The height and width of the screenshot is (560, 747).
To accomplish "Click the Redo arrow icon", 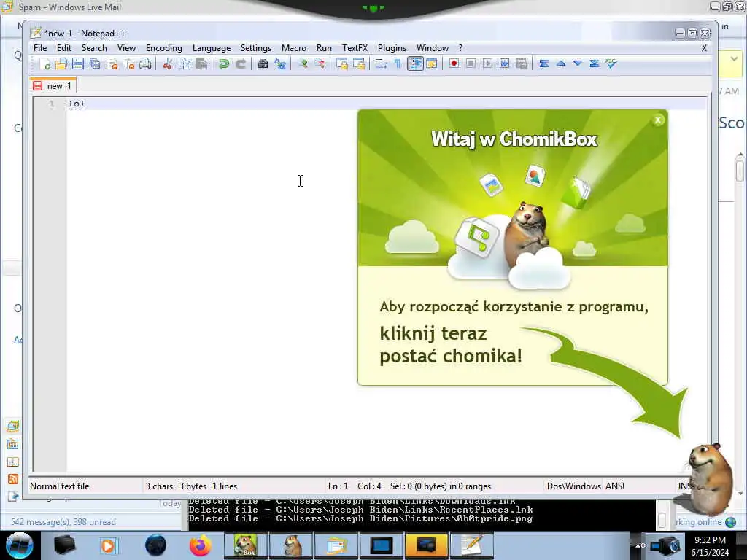I will click(x=241, y=63).
